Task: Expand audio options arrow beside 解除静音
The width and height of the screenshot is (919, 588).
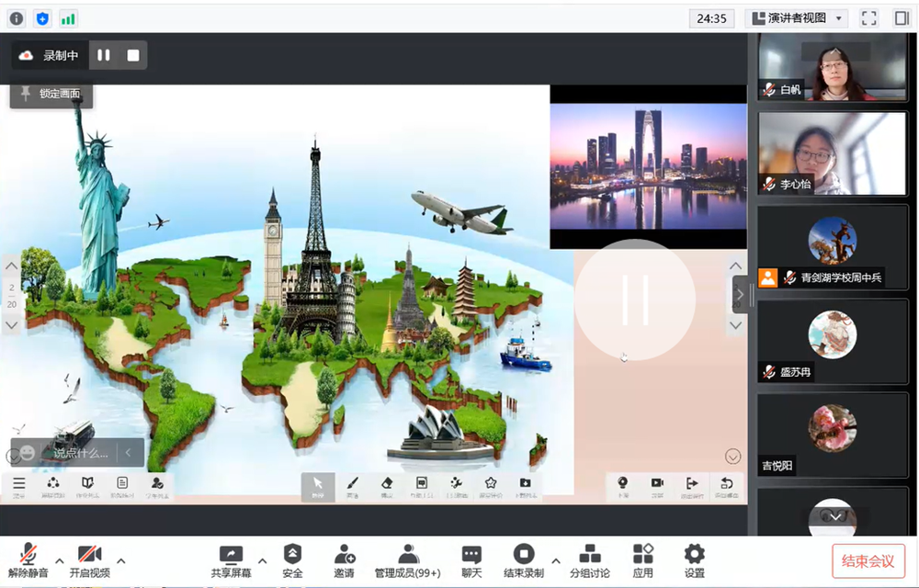Action: click(x=60, y=560)
